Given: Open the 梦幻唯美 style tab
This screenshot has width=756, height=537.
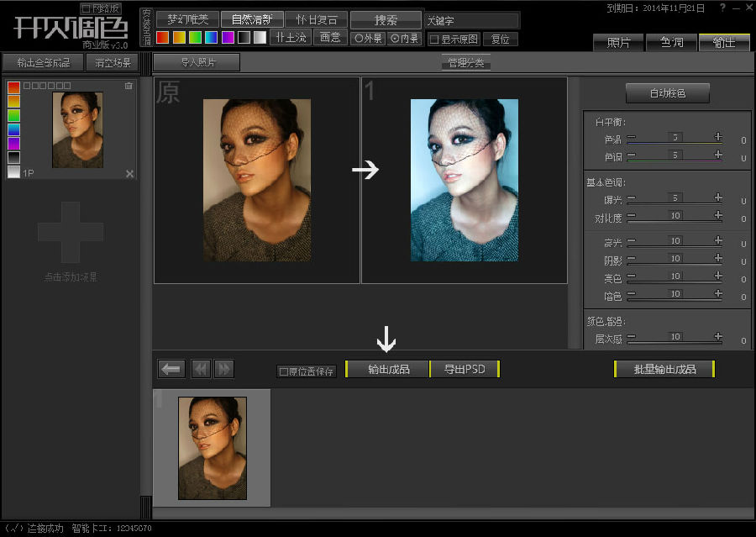Looking at the screenshot, I should point(187,19).
